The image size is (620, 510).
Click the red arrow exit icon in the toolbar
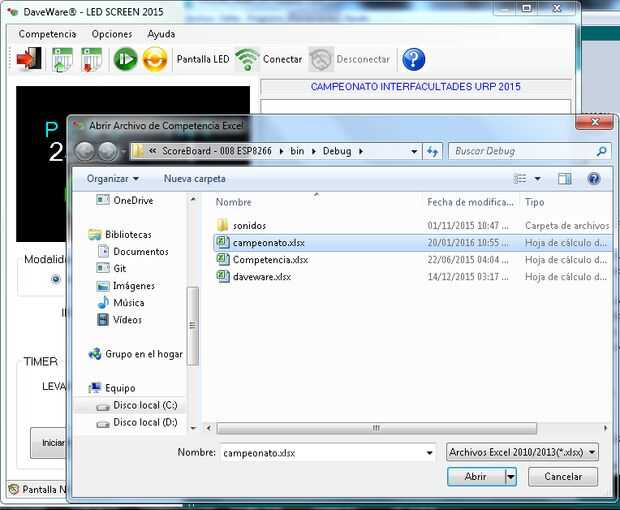coord(29,59)
